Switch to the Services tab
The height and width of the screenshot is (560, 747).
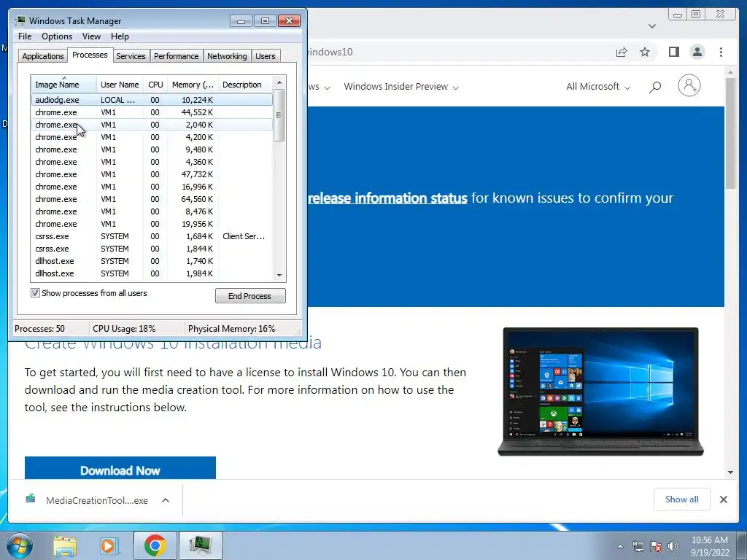click(x=131, y=56)
